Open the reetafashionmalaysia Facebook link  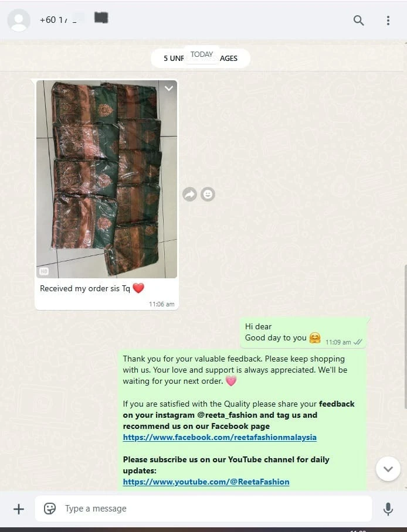point(219,437)
